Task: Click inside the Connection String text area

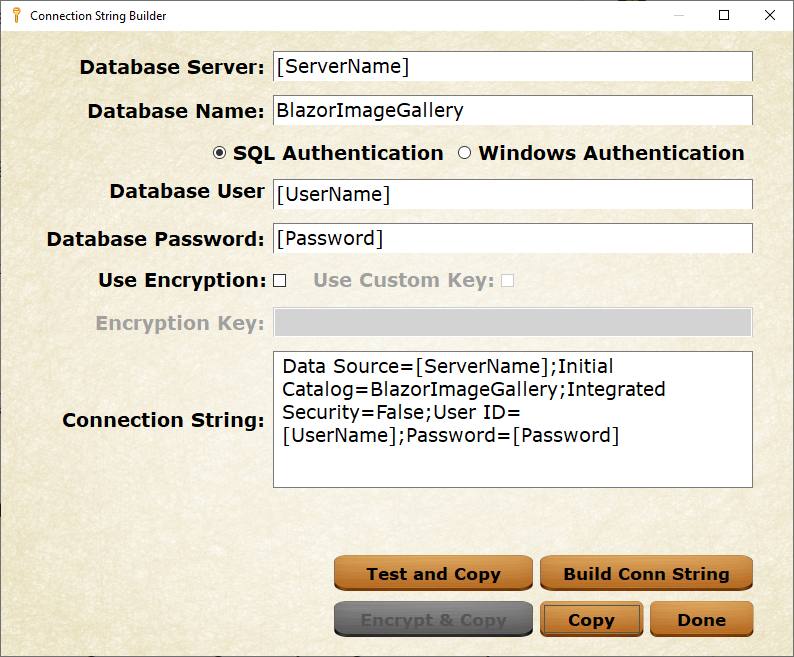Action: 512,420
